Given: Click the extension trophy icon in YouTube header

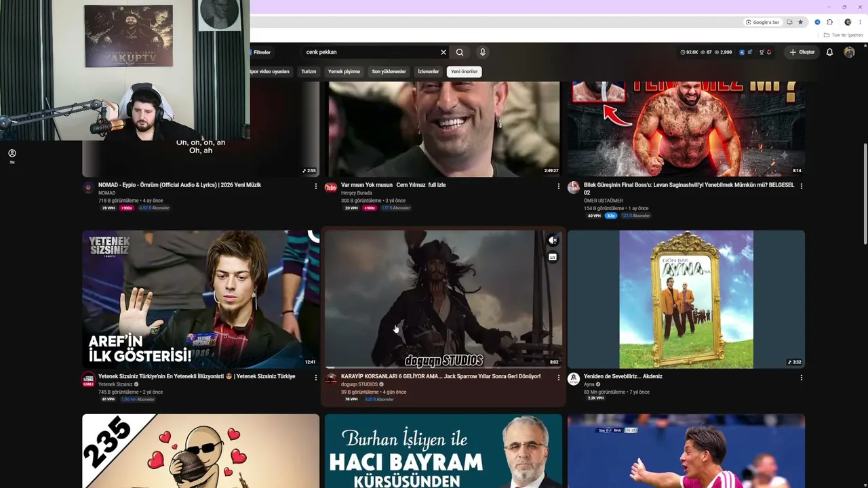Looking at the screenshot, I should pos(762,52).
